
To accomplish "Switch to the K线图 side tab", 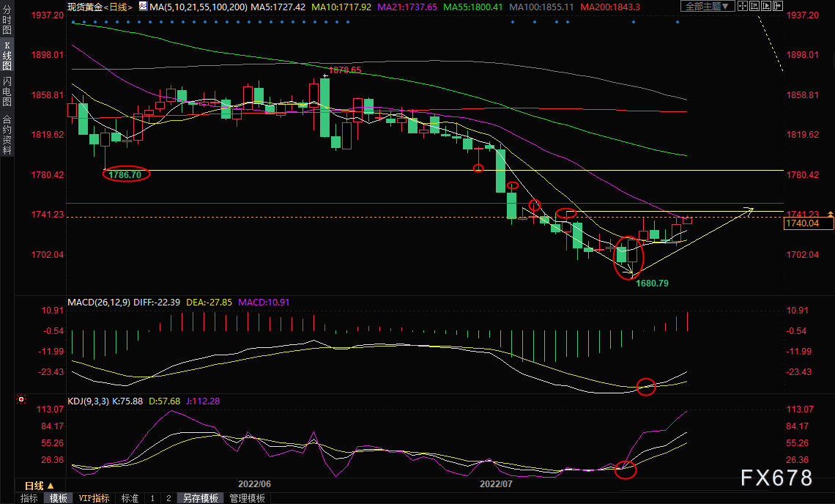I will pyautogui.click(x=7, y=56).
